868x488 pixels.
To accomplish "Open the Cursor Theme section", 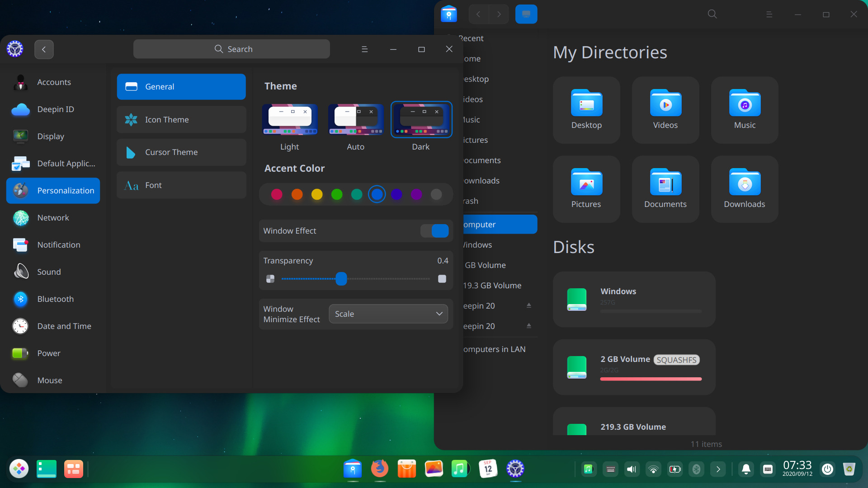I will click(181, 152).
